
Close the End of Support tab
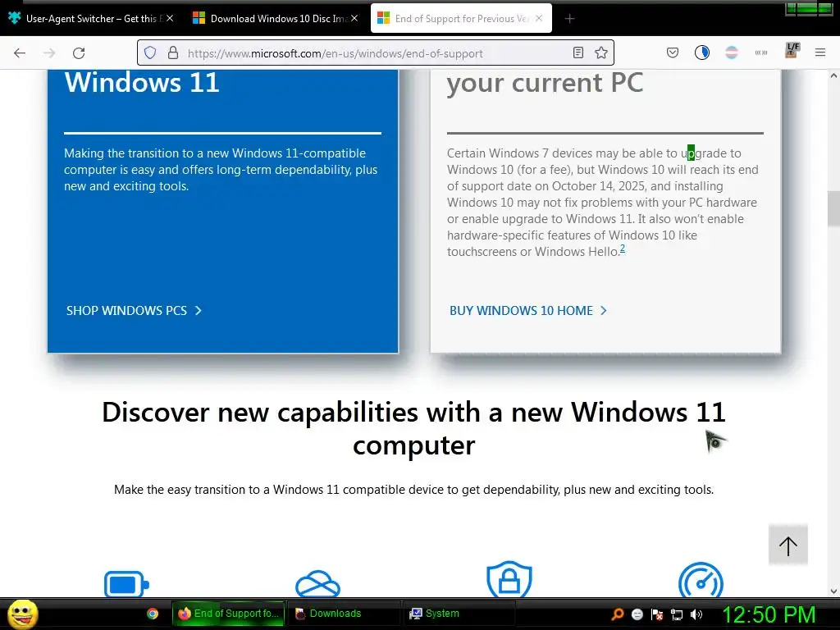click(x=539, y=18)
